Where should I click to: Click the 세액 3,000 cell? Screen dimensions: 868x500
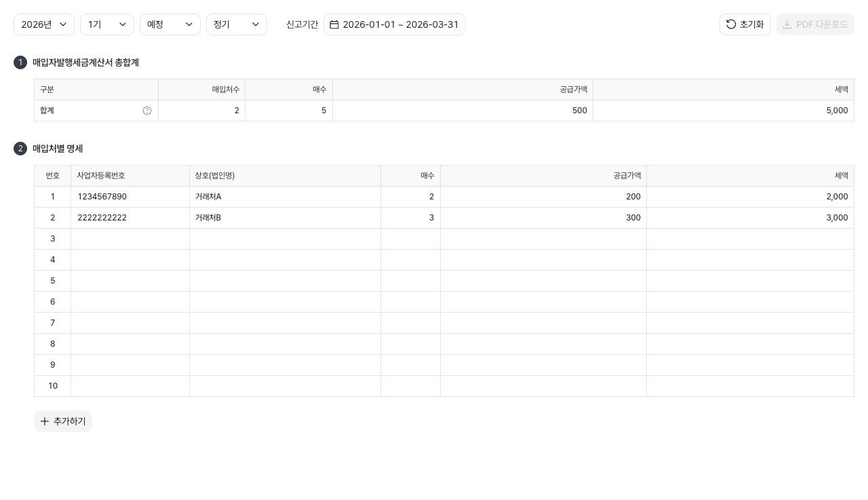750,218
